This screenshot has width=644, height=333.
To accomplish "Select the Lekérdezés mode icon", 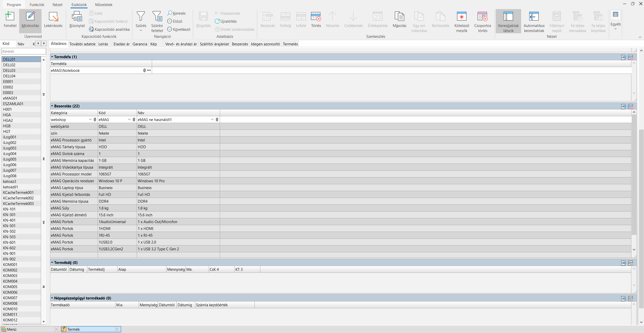I will (x=53, y=17).
